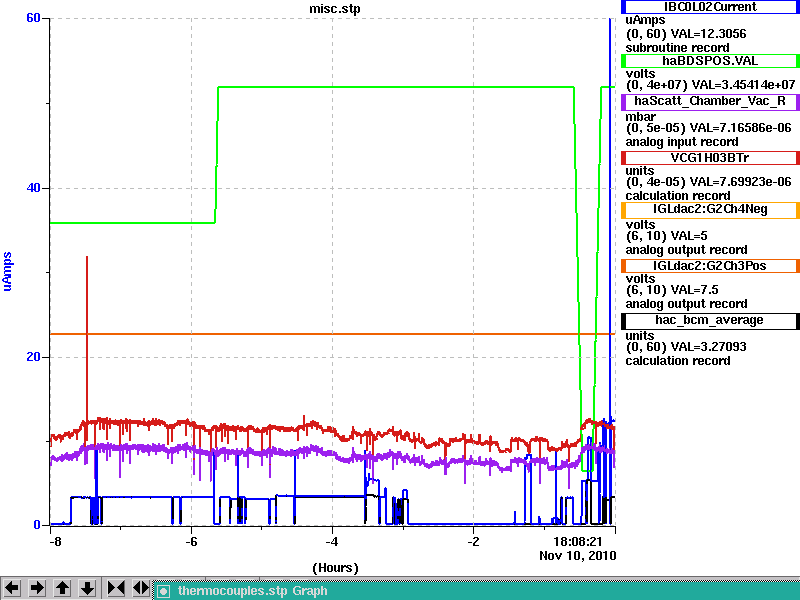Click the VAL=7.69923e-06 readout
The width and height of the screenshot is (800, 600).
pyautogui.click(x=740, y=182)
